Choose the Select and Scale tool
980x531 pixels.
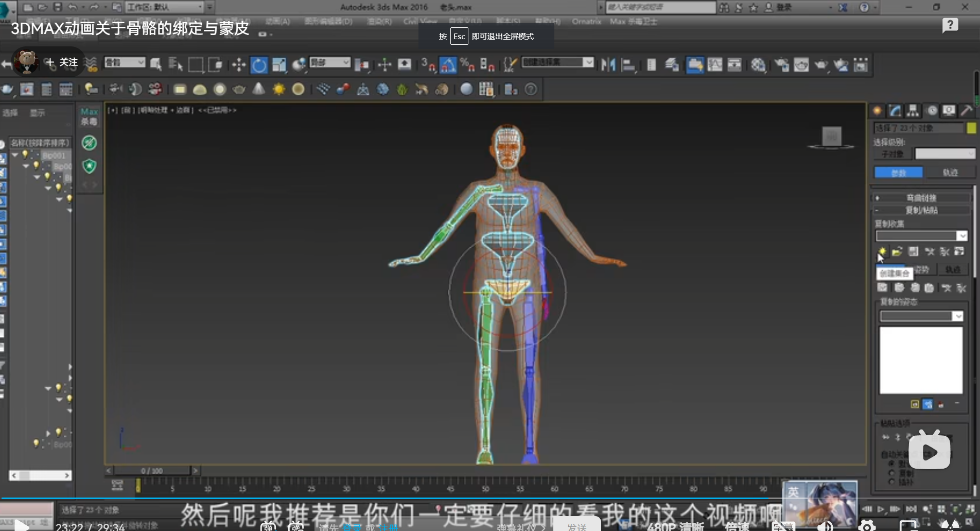tap(279, 64)
